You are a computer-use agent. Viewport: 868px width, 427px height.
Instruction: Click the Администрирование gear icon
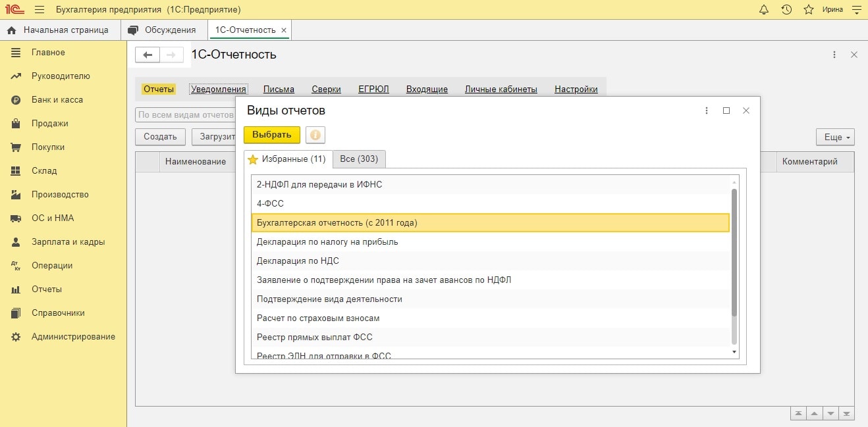coord(16,337)
